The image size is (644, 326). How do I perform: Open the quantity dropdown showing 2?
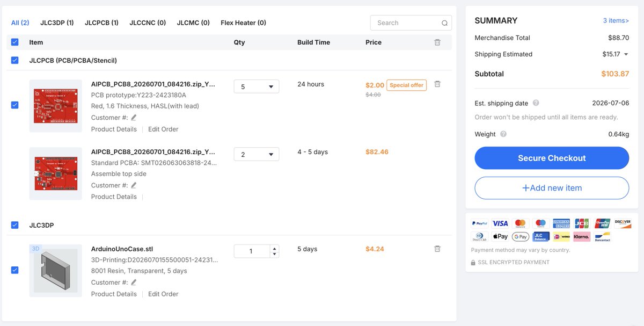[257, 154]
